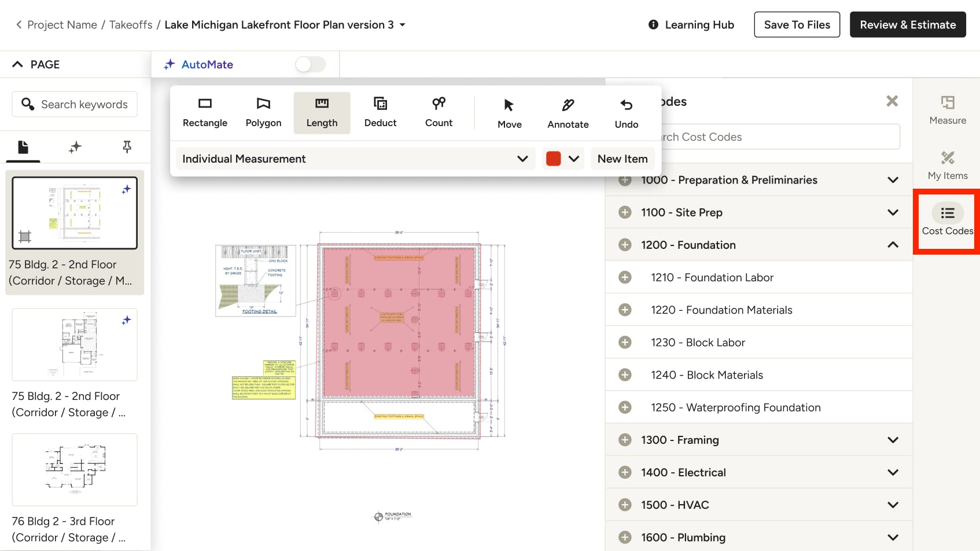Expand the 1500 HVAC section
Image resolution: width=980 pixels, height=551 pixels.
893,504
